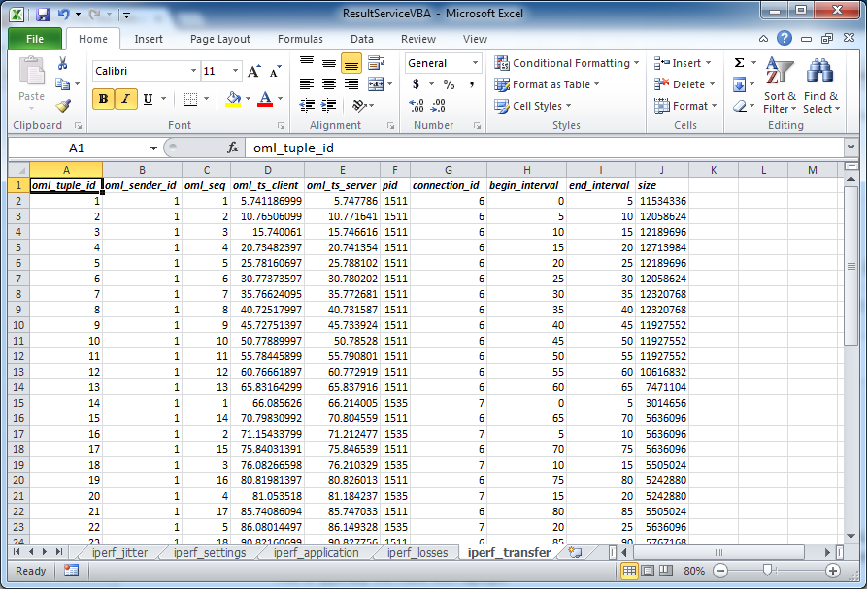The image size is (868, 591).
Task: Click the Increase Decimal icon
Action: [x=417, y=105]
